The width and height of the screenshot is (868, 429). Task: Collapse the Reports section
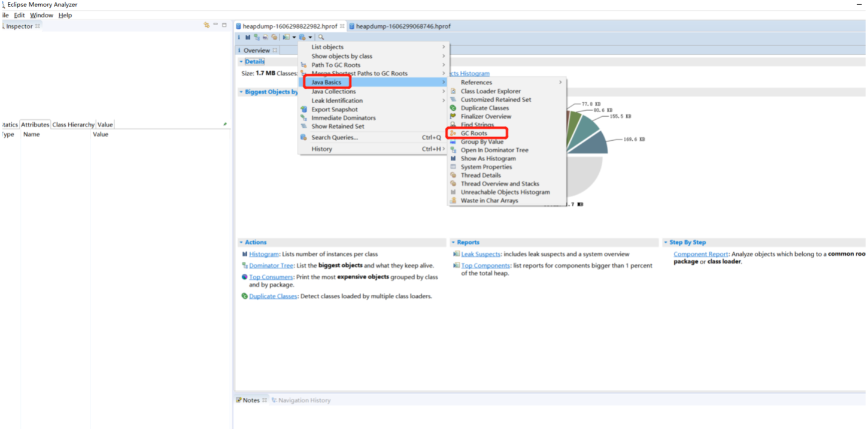point(453,243)
